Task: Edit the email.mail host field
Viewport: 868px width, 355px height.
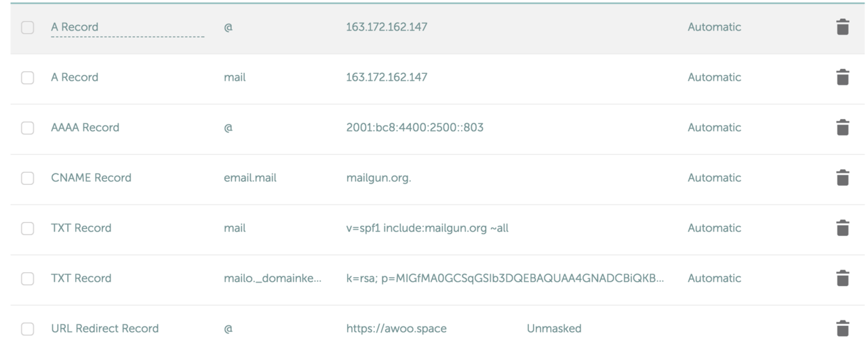Action: click(x=250, y=177)
